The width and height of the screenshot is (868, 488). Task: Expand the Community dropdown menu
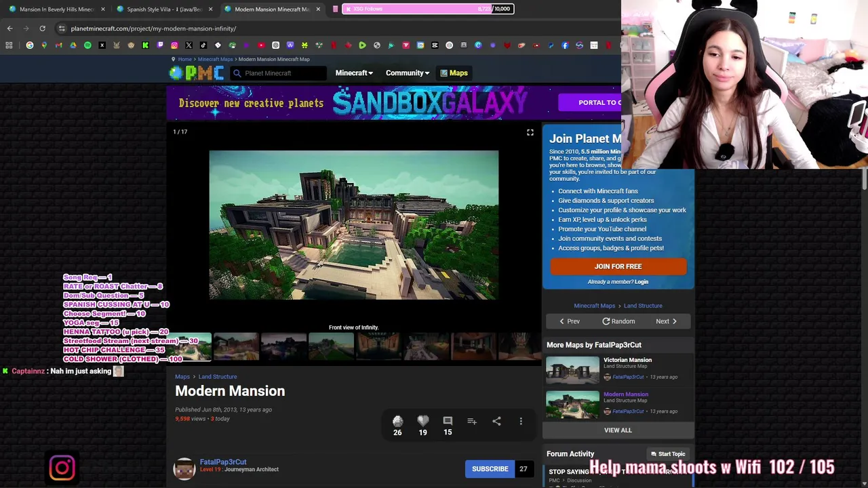407,73
